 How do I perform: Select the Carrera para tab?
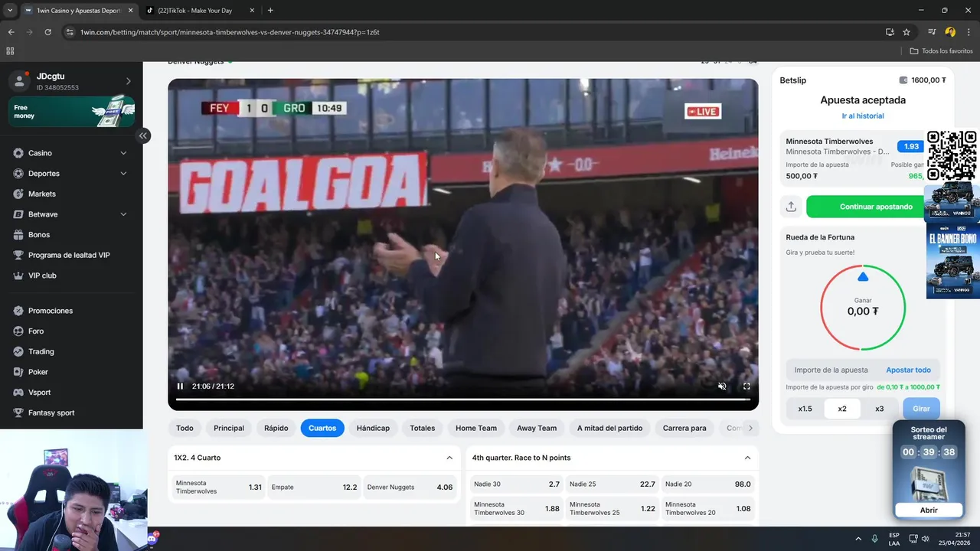point(684,429)
